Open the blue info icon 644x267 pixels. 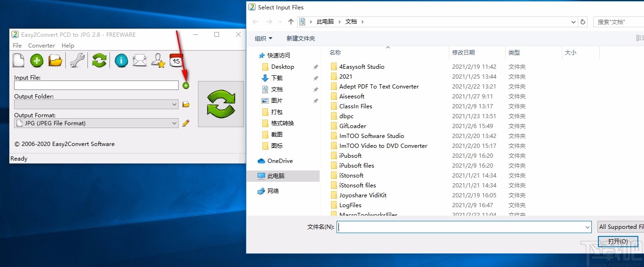[x=121, y=60]
